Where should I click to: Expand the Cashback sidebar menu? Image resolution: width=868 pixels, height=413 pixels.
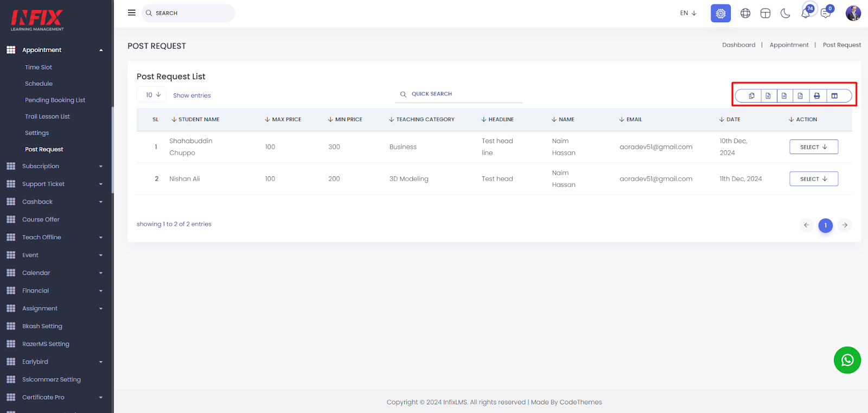click(55, 202)
